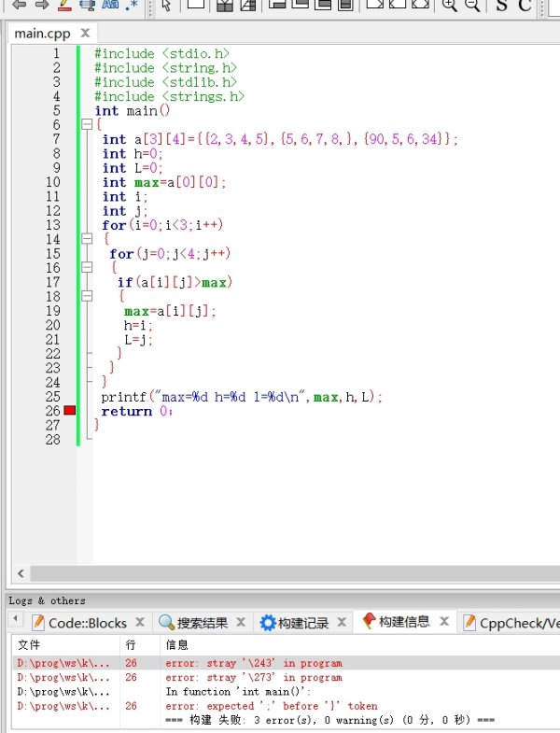This screenshot has height=733, width=560.
Task: Click the match case Aa toolbar icon
Action: (x=110, y=6)
